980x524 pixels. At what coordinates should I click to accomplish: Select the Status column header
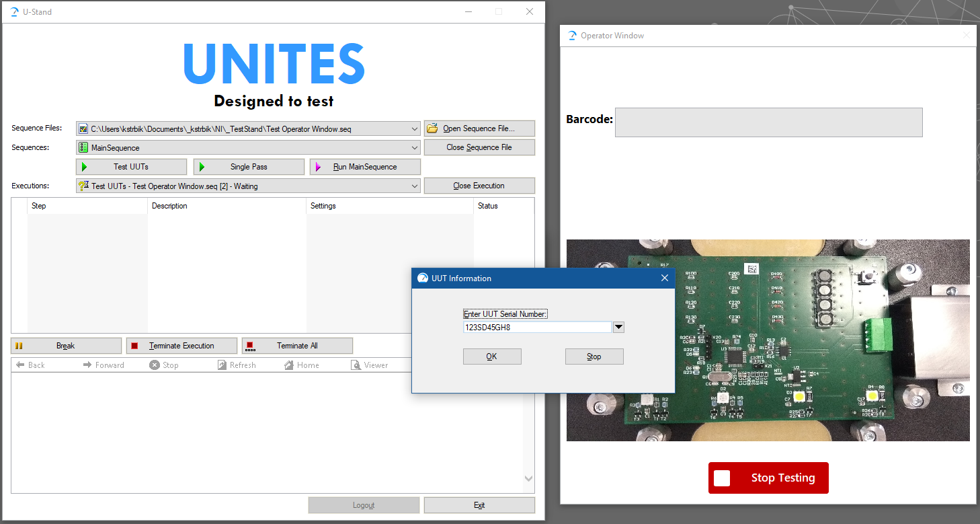[489, 206]
